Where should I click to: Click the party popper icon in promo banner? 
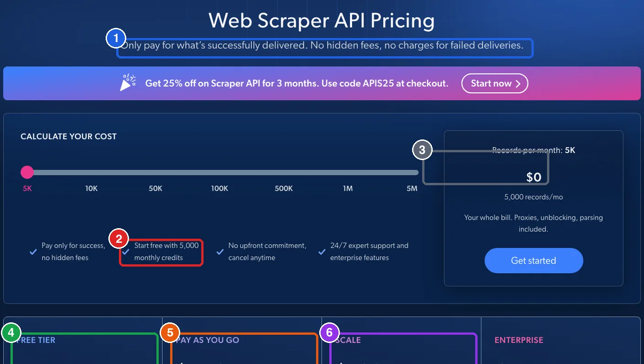pyautogui.click(x=128, y=82)
